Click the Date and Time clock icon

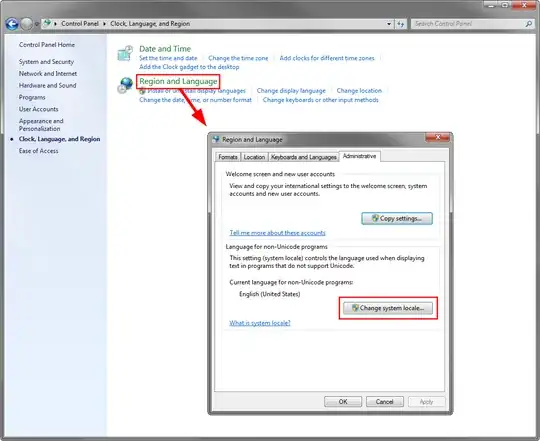[125, 53]
